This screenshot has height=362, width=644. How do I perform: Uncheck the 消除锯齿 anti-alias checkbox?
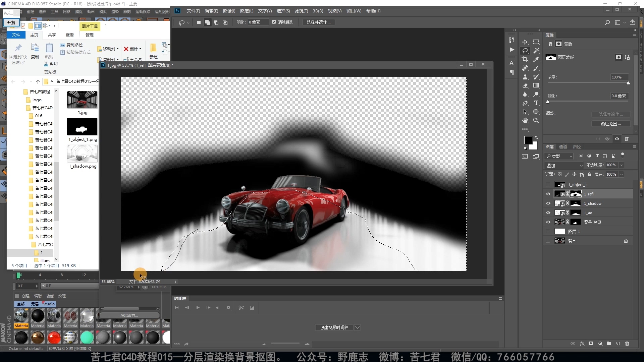click(x=274, y=22)
